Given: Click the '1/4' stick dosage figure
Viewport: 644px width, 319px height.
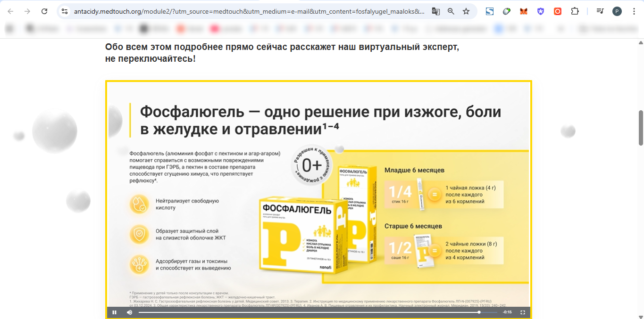Looking at the screenshot, I should [401, 193].
